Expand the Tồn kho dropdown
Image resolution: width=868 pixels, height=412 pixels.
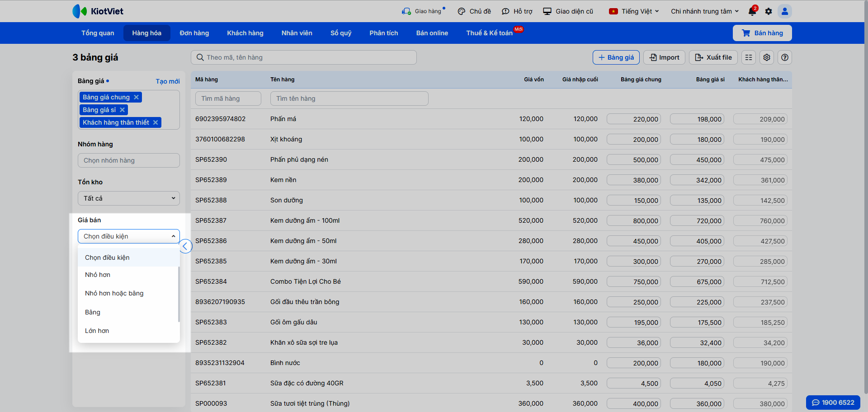coord(129,198)
